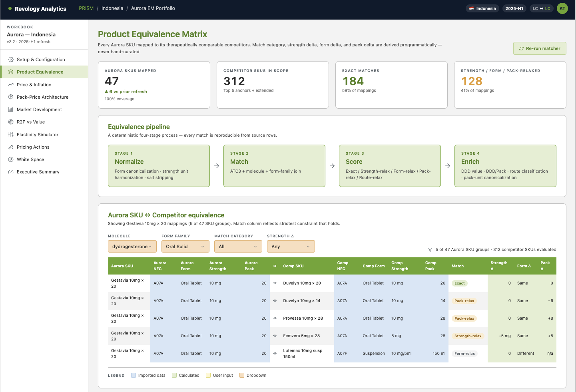
Task: Click the PRISM breadcrumb link
Action: coord(86,8)
